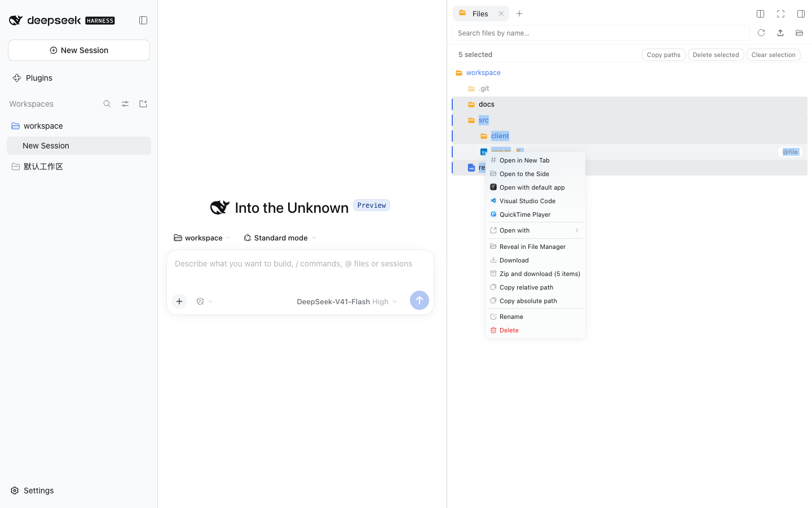This screenshot has height=508, width=812.
Task: Choose Copy absolute path
Action: (535, 301)
